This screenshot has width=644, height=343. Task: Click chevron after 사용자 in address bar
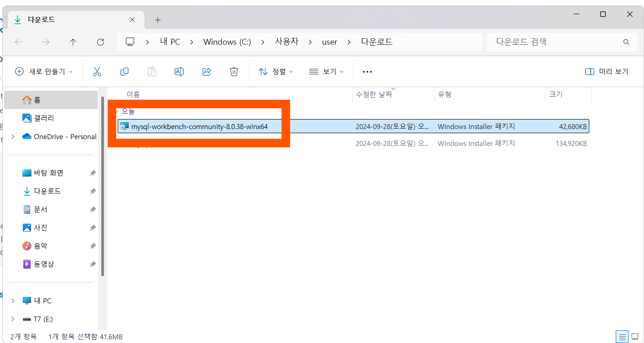pos(311,42)
